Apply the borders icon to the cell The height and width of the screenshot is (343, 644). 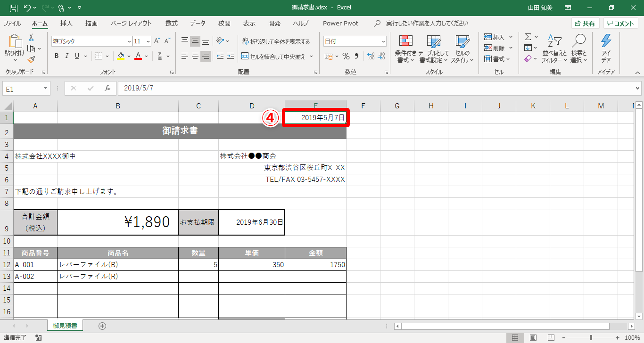(x=99, y=56)
